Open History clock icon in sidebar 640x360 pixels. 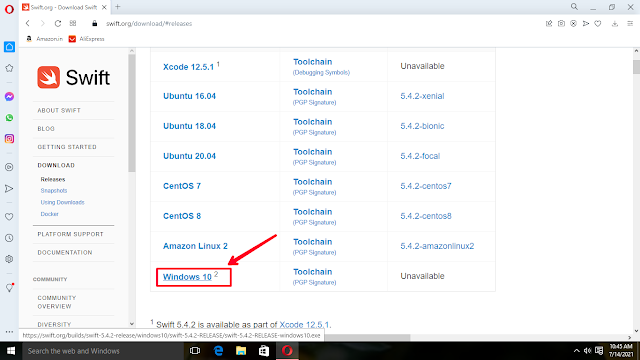click(x=9, y=238)
